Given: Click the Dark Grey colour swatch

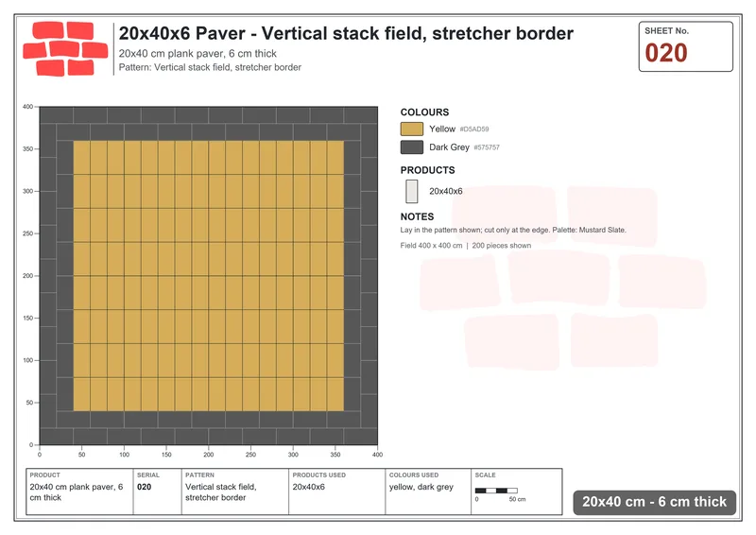Looking at the screenshot, I should click(412, 147).
